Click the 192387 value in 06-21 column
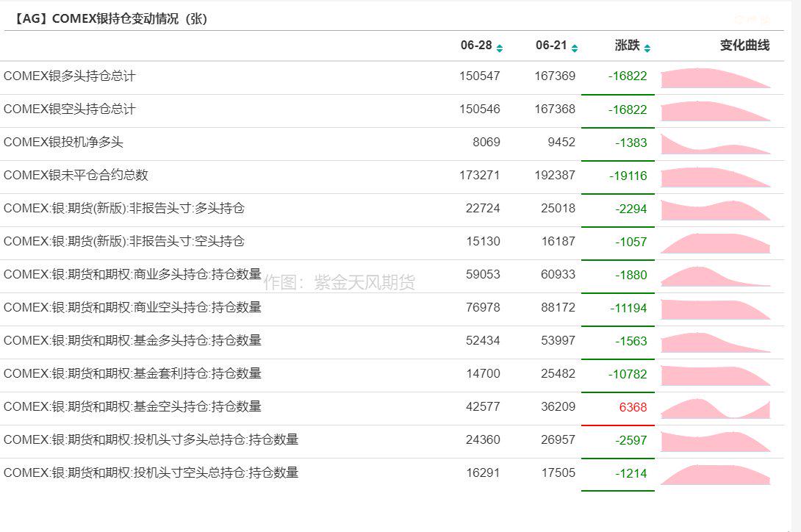 tap(555, 176)
